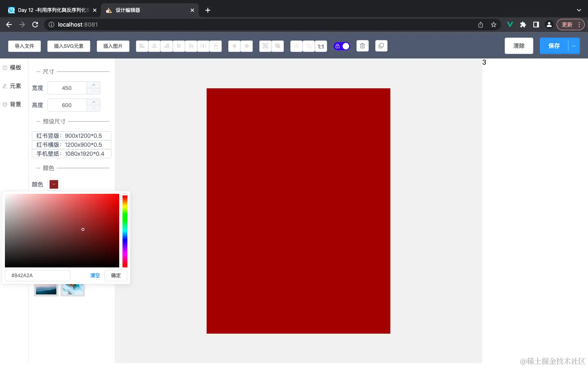Click the rainbow hue slider bar
The image size is (588, 368).
(x=125, y=231)
